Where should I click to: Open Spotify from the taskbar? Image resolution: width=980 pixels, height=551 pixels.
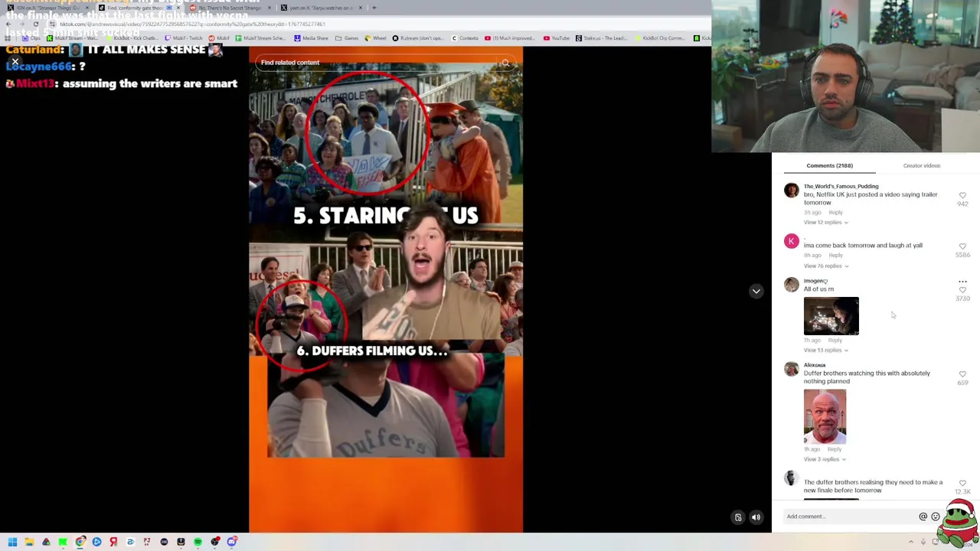pyautogui.click(x=198, y=542)
